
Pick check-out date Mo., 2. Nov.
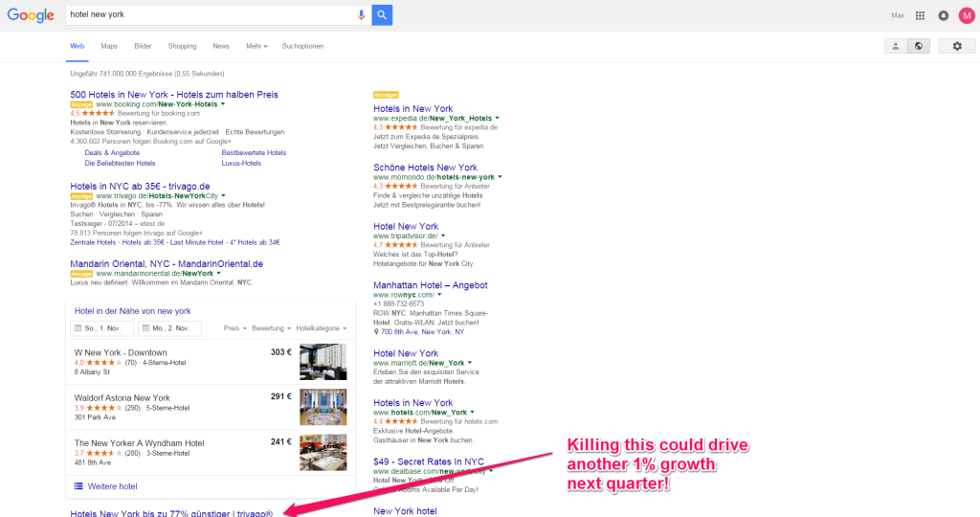click(x=170, y=328)
